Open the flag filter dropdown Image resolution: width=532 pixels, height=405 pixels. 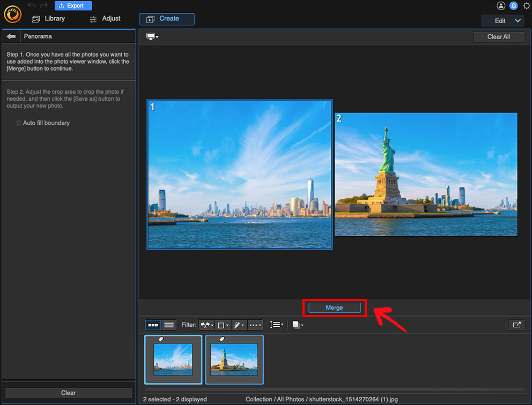pyautogui.click(x=206, y=325)
